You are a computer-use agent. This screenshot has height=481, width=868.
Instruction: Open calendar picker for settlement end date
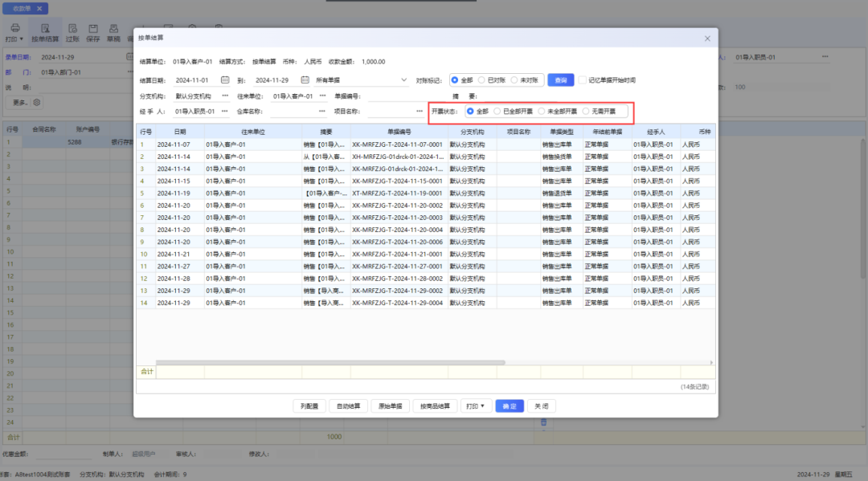[x=305, y=80]
